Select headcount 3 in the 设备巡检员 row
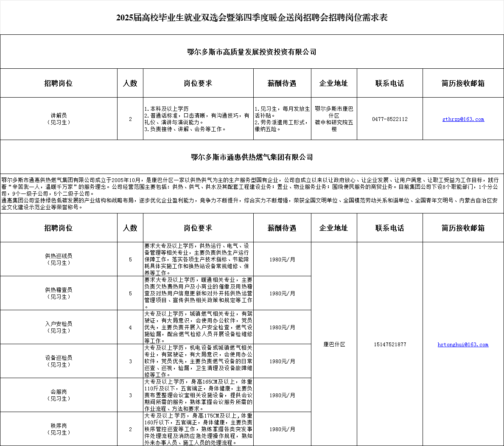This screenshot has height=446, width=504. click(x=130, y=362)
